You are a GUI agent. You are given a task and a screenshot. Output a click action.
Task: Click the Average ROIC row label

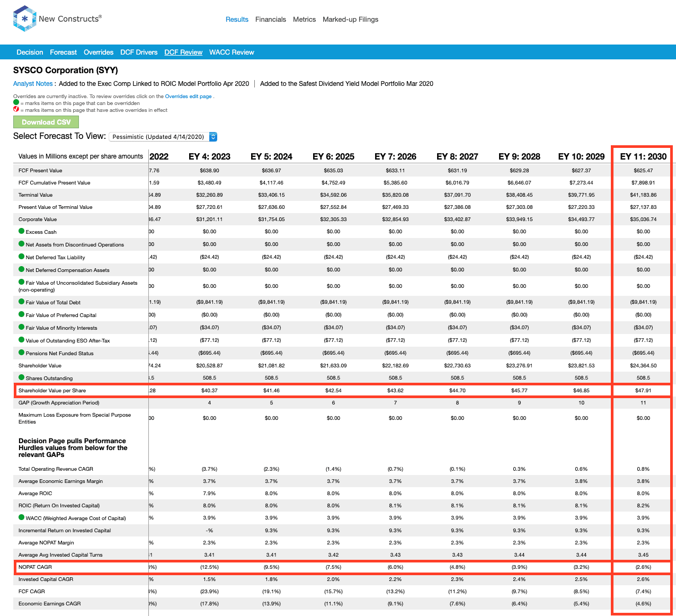(35, 493)
